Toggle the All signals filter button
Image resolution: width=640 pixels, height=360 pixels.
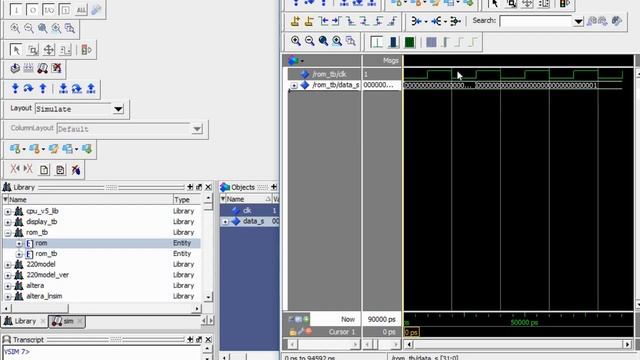(81, 9)
